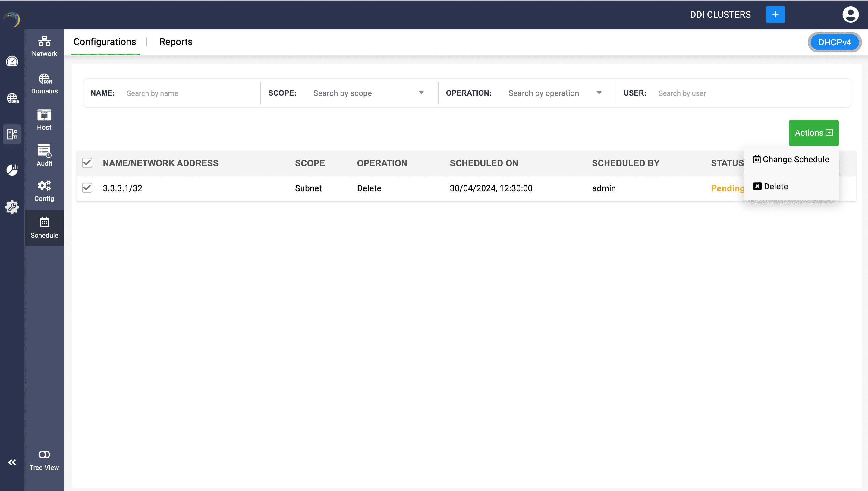
Task: Open the dashboard gauge icon in left rail
Action: pos(12,62)
